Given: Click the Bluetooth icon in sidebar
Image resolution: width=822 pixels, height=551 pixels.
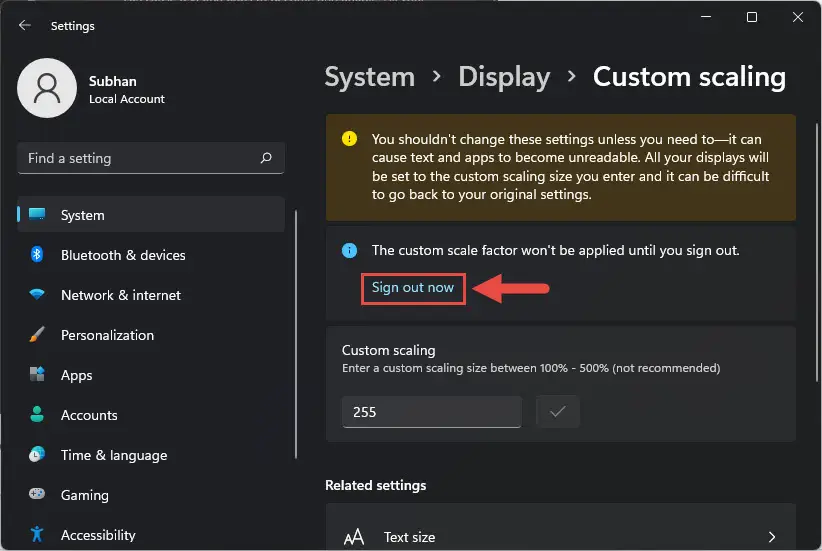Looking at the screenshot, I should (x=37, y=255).
